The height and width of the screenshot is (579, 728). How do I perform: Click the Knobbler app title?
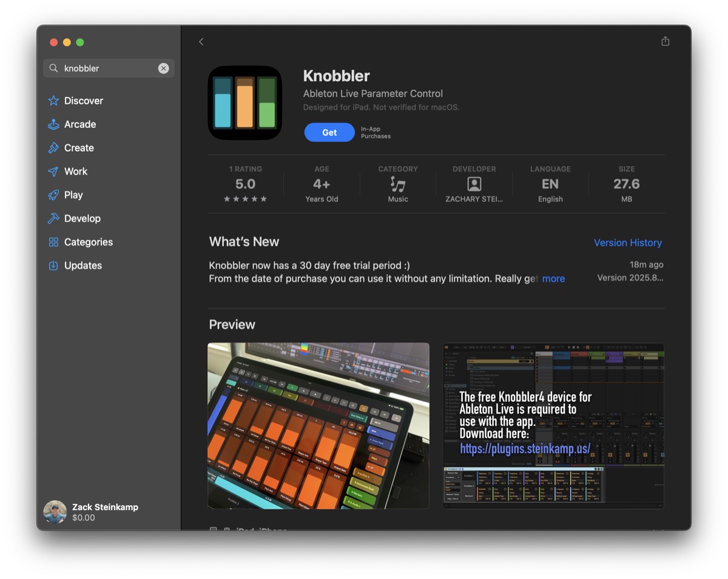click(336, 76)
